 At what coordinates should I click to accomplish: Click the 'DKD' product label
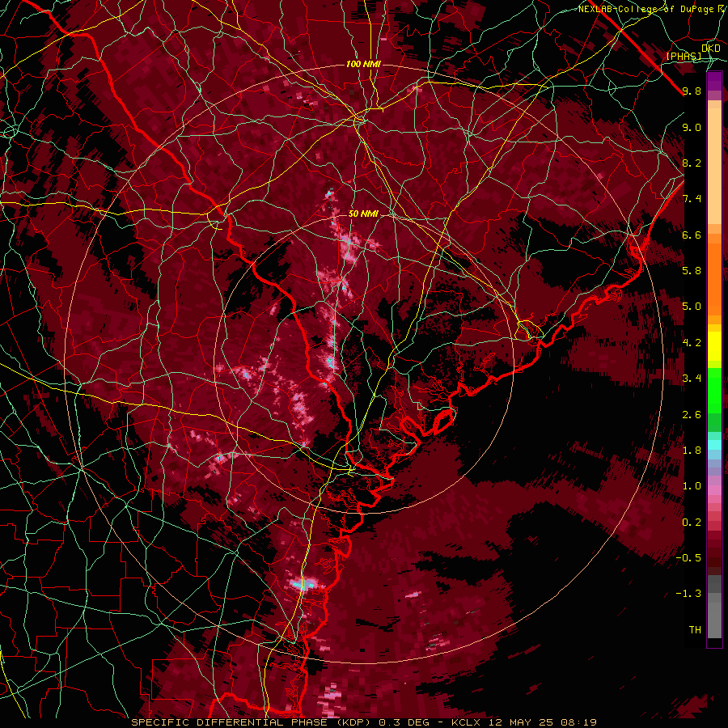point(710,49)
